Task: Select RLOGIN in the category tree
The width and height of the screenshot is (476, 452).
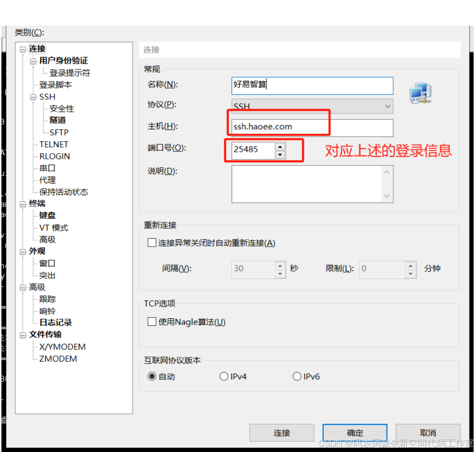Action: [x=55, y=156]
